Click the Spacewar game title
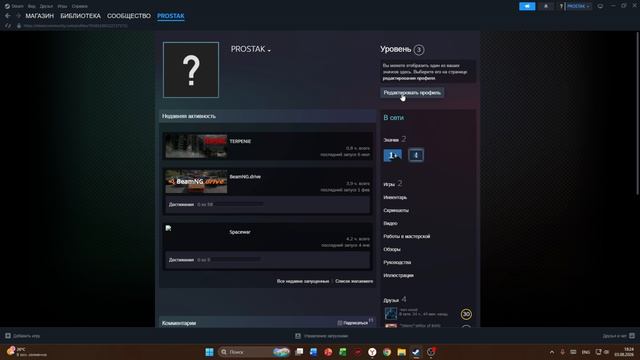 coord(240,232)
